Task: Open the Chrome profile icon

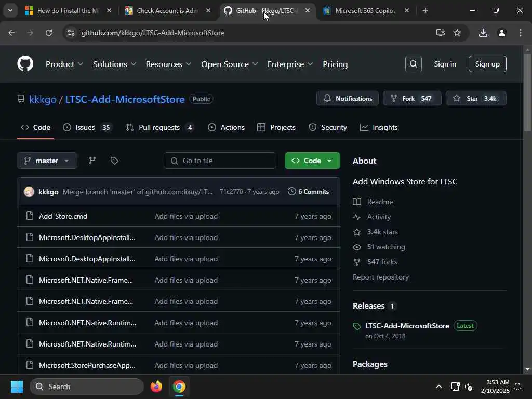Action: tap(502, 33)
